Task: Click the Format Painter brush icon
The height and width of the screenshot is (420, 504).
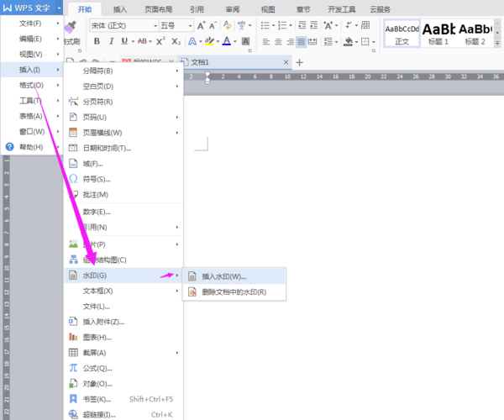Action: click(71, 27)
